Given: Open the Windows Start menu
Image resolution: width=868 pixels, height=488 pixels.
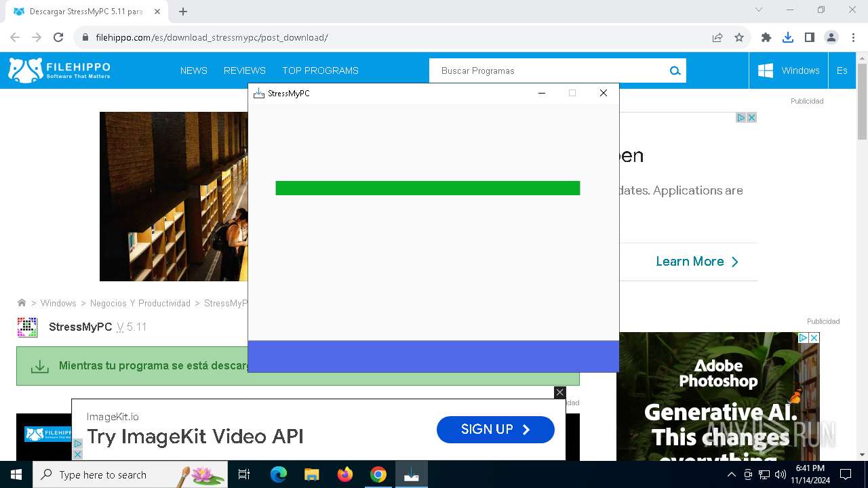Looking at the screenshot, I should pos(16,474).
